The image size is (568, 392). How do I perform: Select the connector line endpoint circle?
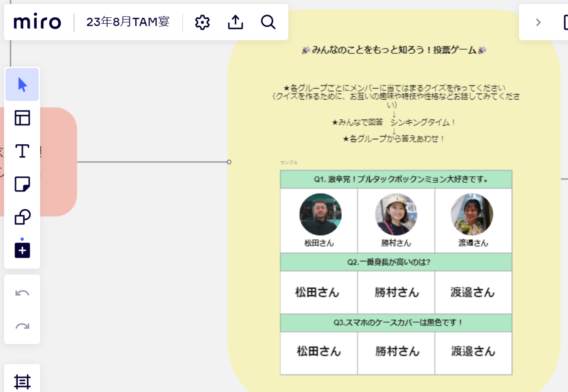pos(229,162)
